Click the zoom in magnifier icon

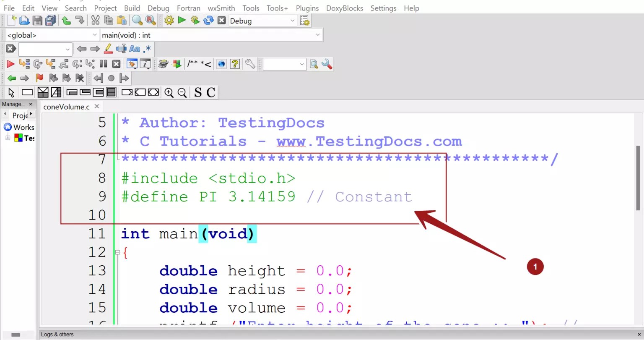[x=169, y=92]
